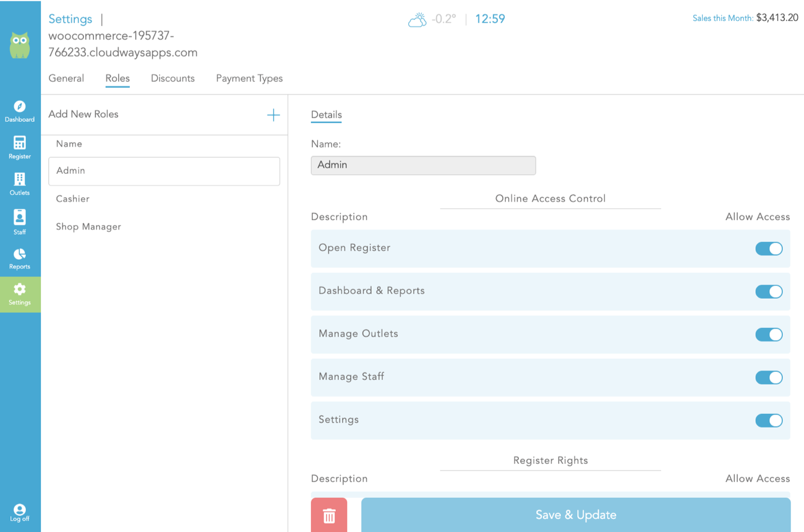
Task: Toggle Open Register access switch
Action: click(x=769, y=249)
